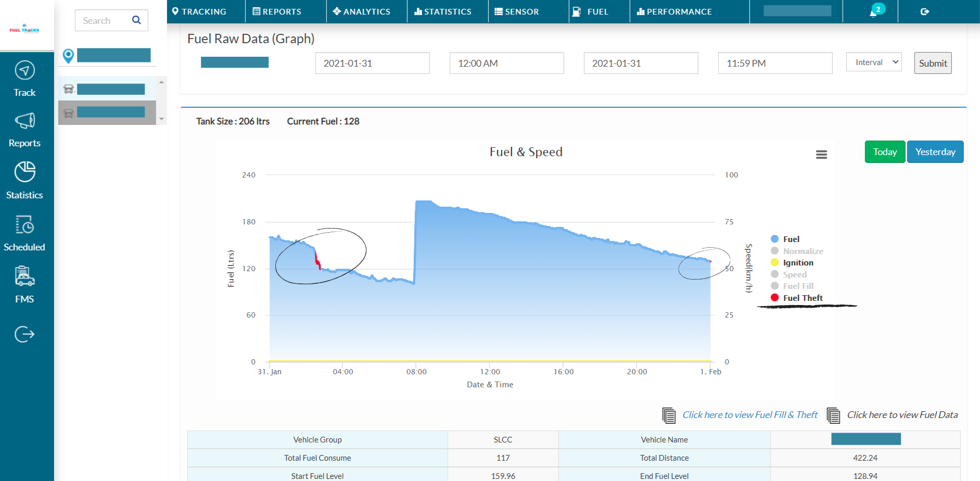Click vehicle list scrollbar down arrow
Screen dimensions: 980x481
(161, 119)
